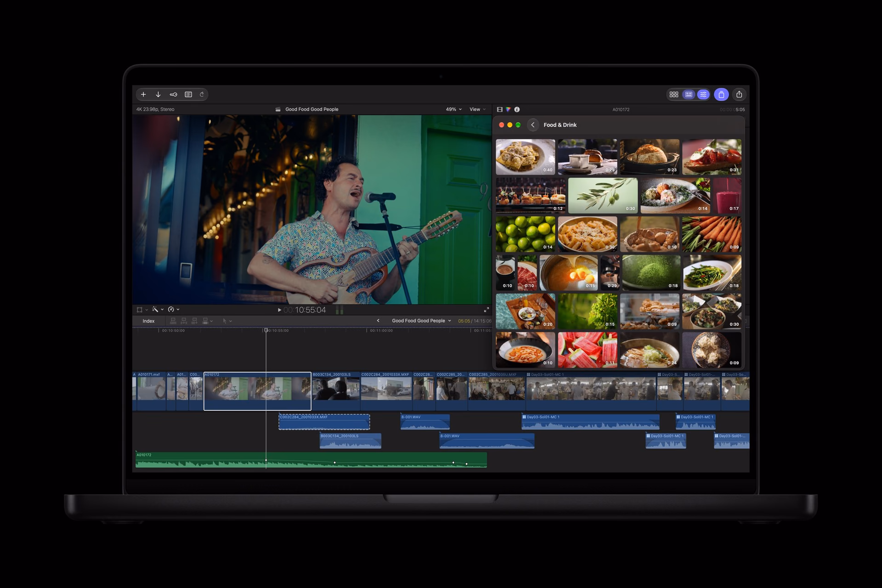Open the select arrow tool dropdown
Image resolution: width=882 pixels, height=588 pixels.
tap(227, 321)
